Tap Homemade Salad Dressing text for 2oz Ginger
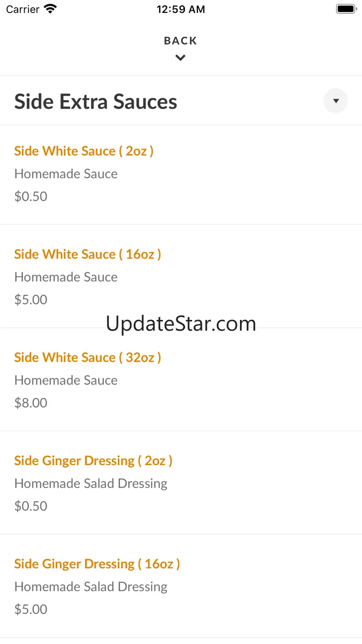Image resolution: width=362 pixels, height=644 pixels. [91, 483]
